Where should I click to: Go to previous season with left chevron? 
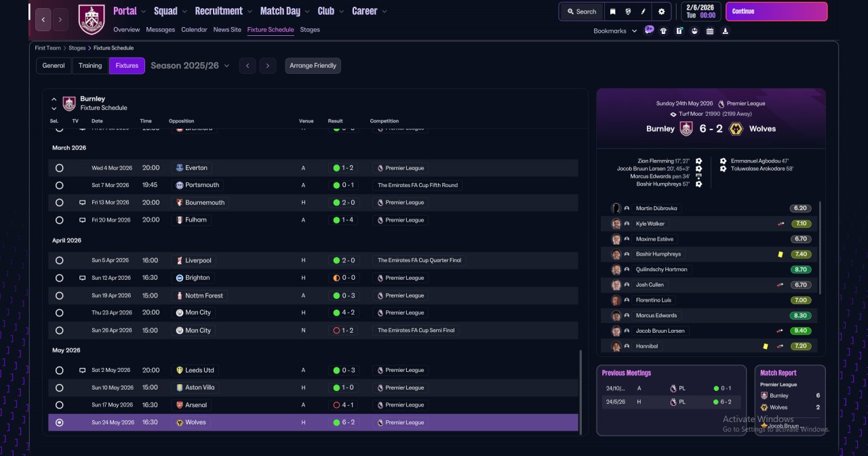click(x=248, y=66)
